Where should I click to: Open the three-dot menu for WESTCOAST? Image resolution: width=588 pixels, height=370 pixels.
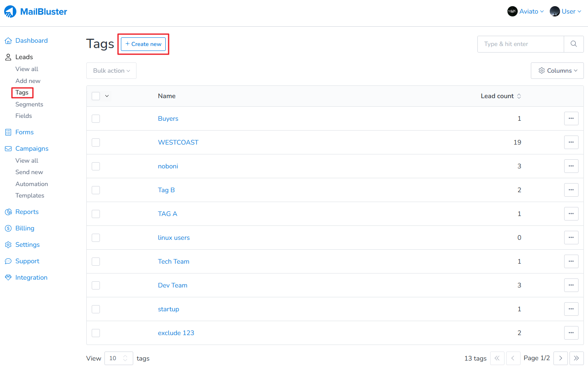point(571,142)
